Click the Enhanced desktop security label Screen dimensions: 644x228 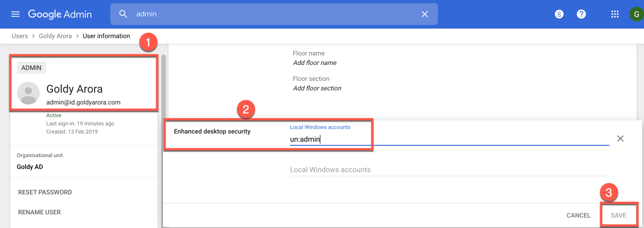pos(212,131)
